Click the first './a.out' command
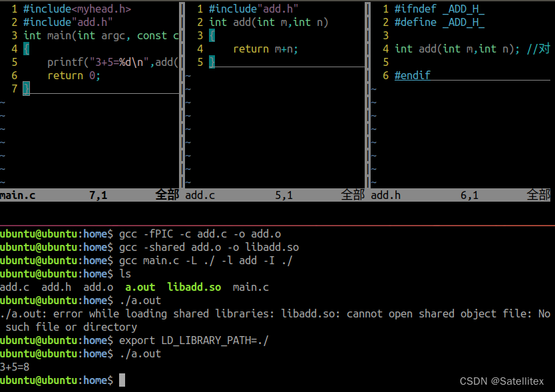Image resolution: width=555 pixels, height=392 pixels. pyautogui.click(x=140, y=301)
